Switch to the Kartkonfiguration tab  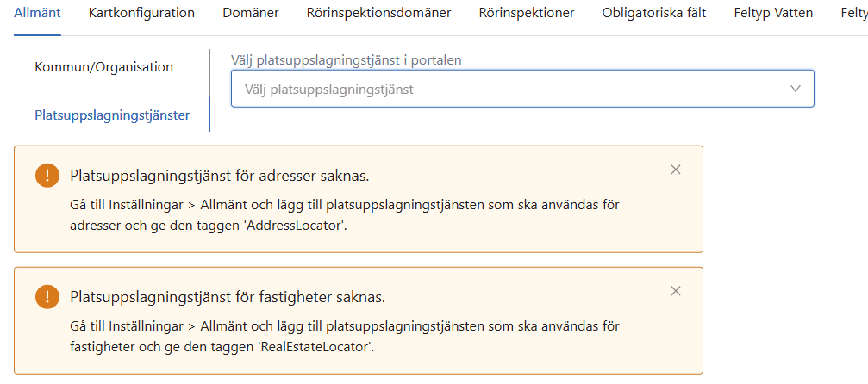141,13
